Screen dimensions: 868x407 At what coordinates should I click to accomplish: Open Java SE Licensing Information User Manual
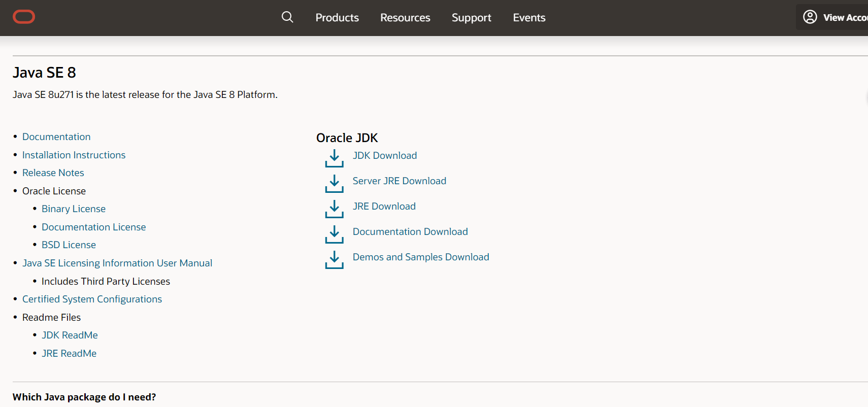tap(117, 263)
